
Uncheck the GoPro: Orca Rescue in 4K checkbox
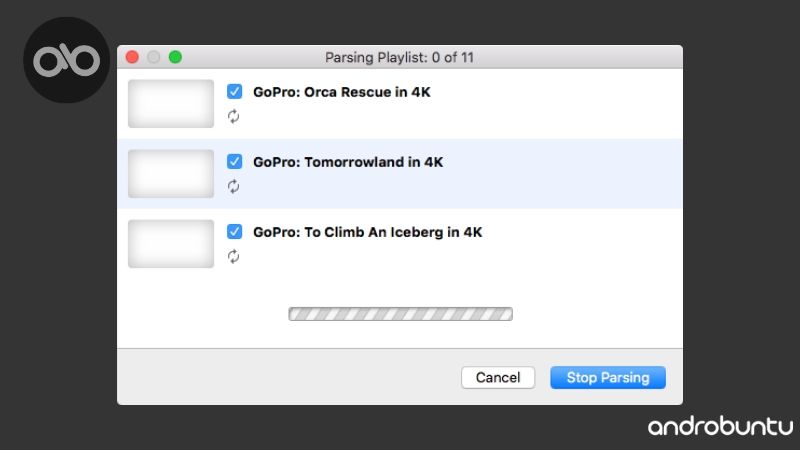234,92
